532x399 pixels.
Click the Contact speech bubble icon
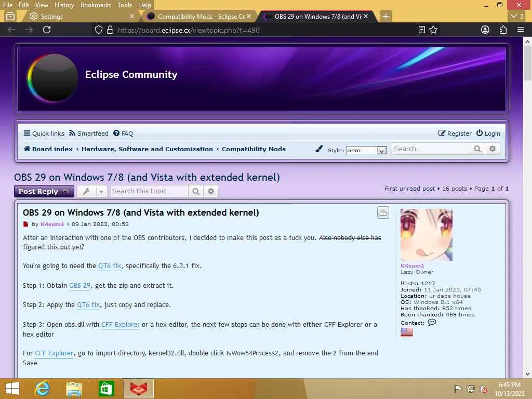click(x=432, y=322)
